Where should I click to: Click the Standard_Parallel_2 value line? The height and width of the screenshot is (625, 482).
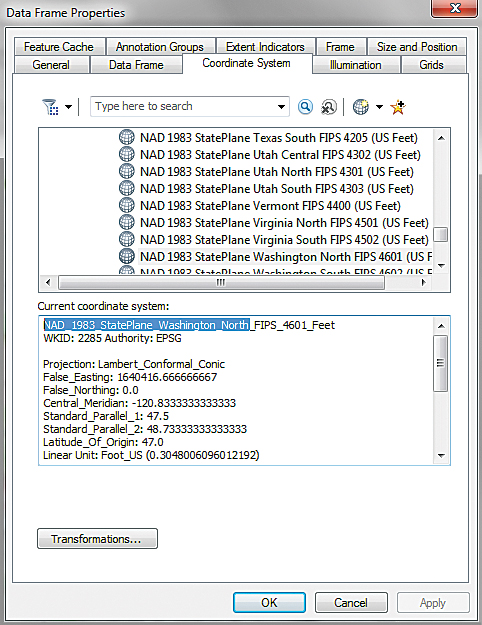(x=145, y=429)
